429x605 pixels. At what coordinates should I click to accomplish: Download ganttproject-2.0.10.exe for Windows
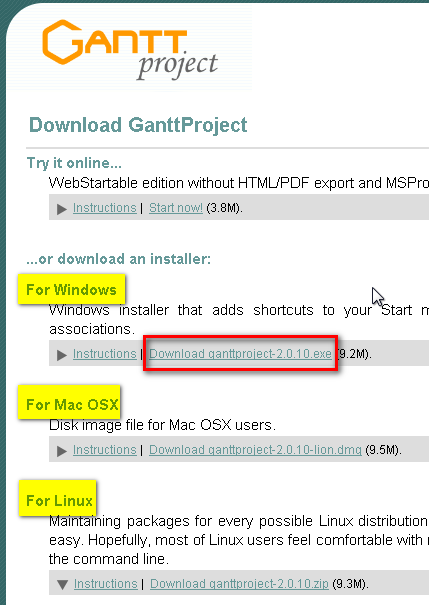tap(240, 354)
